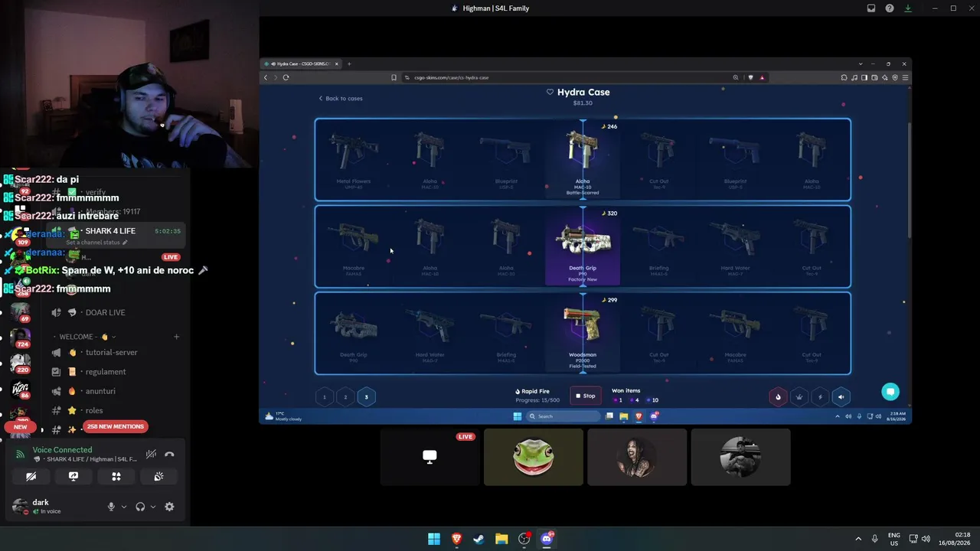Expand headphone output options arrow

click(x=152, y=507)
